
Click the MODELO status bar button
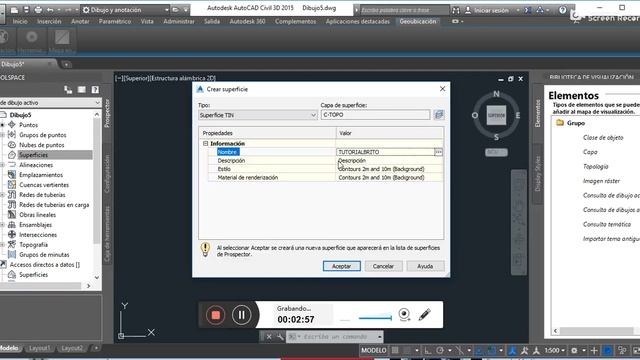tap(373, 350)
